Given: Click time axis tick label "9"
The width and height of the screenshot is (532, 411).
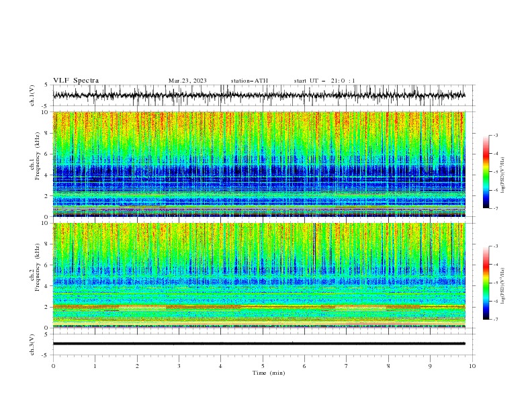Looking at the screenshot, I should click(430, 366).
